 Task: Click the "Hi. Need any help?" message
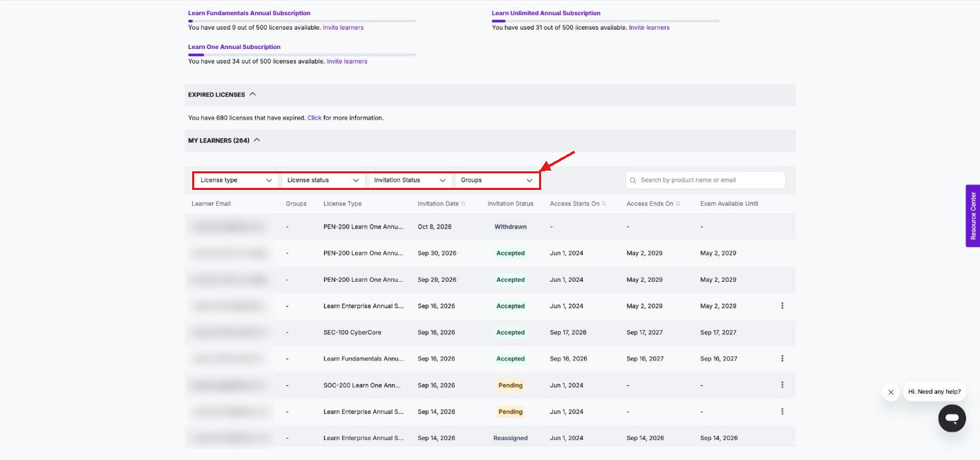(934, 392)
